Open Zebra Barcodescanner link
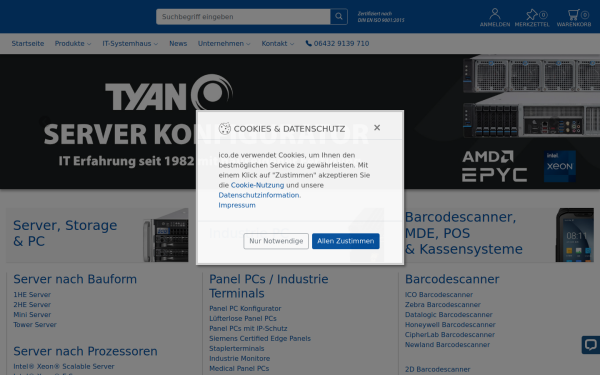The height and width of the screenshot is (375, 600). 443,305
